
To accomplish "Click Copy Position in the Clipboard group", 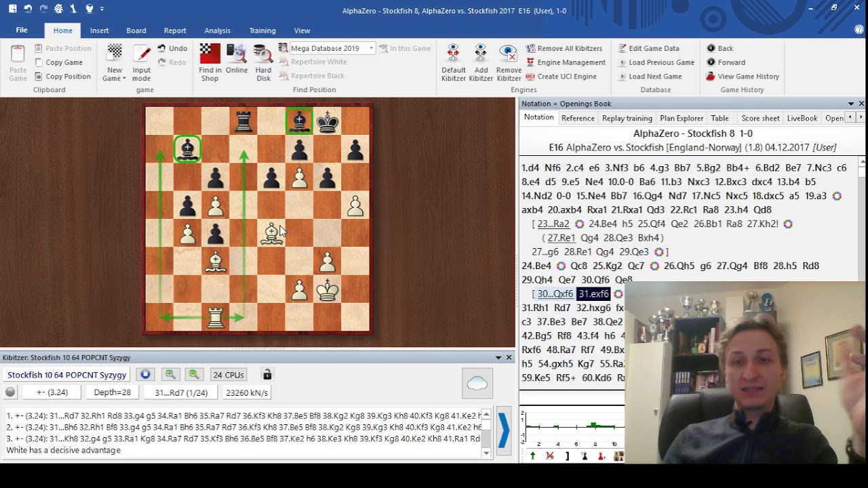I will tap(62, 77).
